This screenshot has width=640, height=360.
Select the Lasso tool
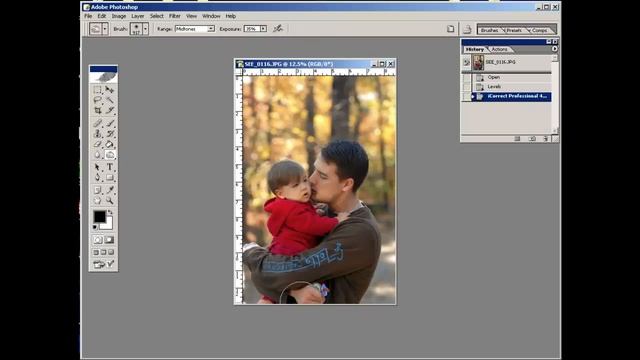(x=97, y=100)
